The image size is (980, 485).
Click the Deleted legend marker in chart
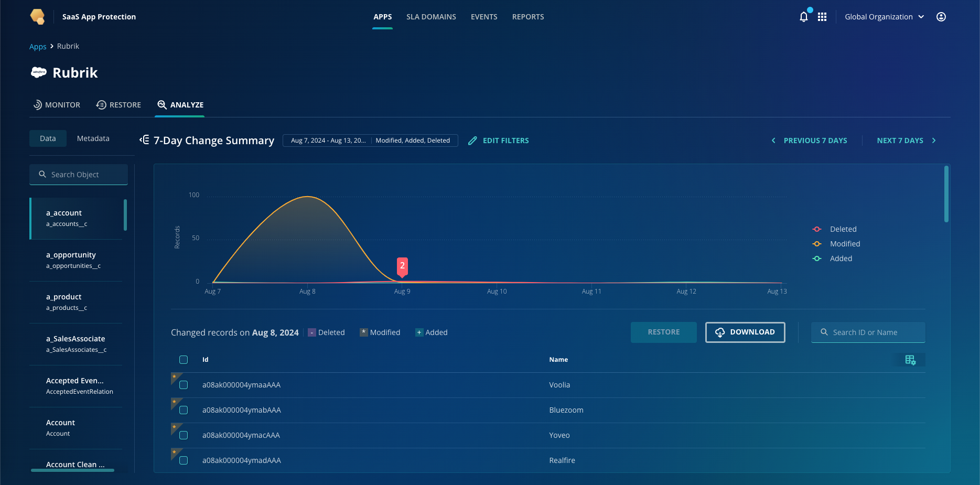[x=817, y=229]
